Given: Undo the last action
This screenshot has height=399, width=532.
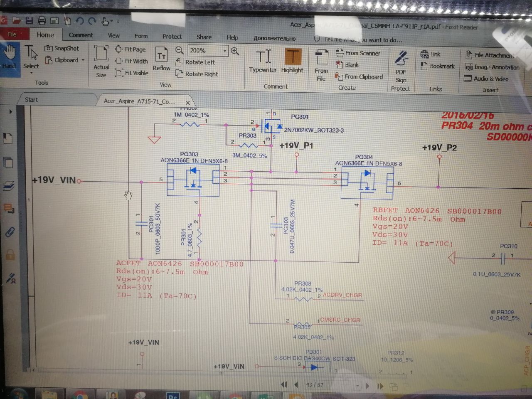Looking at the screenshot, I should (79, 20).
